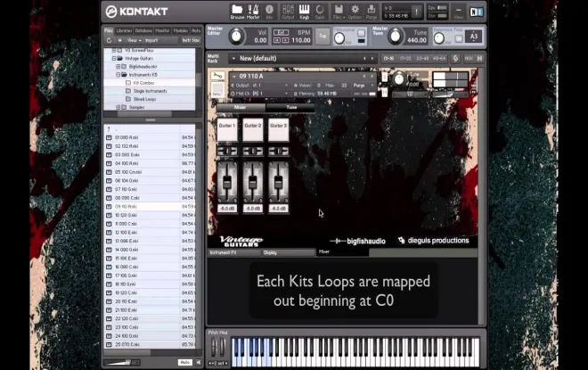Open the Midi Ch dropdown
This screenshot has height=370, width=588.
point(259,94)
